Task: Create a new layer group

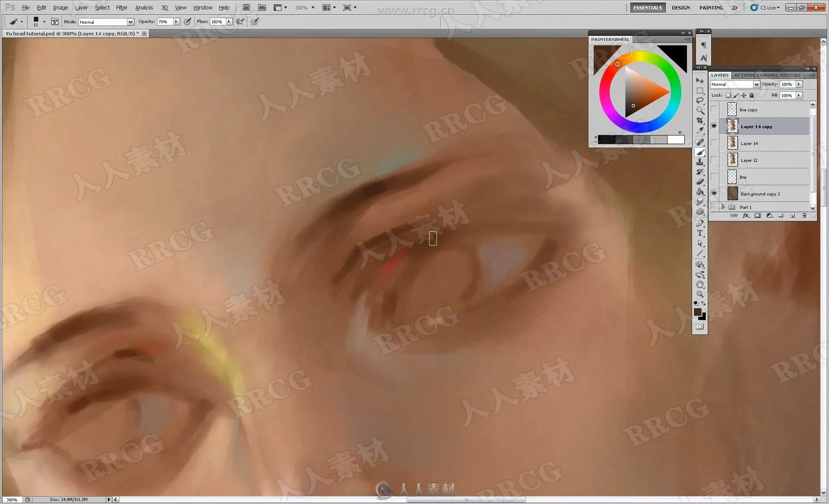Action: (x=781, y=215)
